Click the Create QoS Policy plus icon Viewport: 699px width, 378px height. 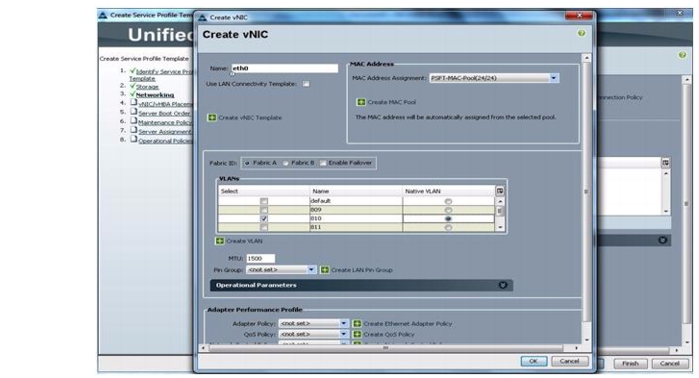point(357,334)
